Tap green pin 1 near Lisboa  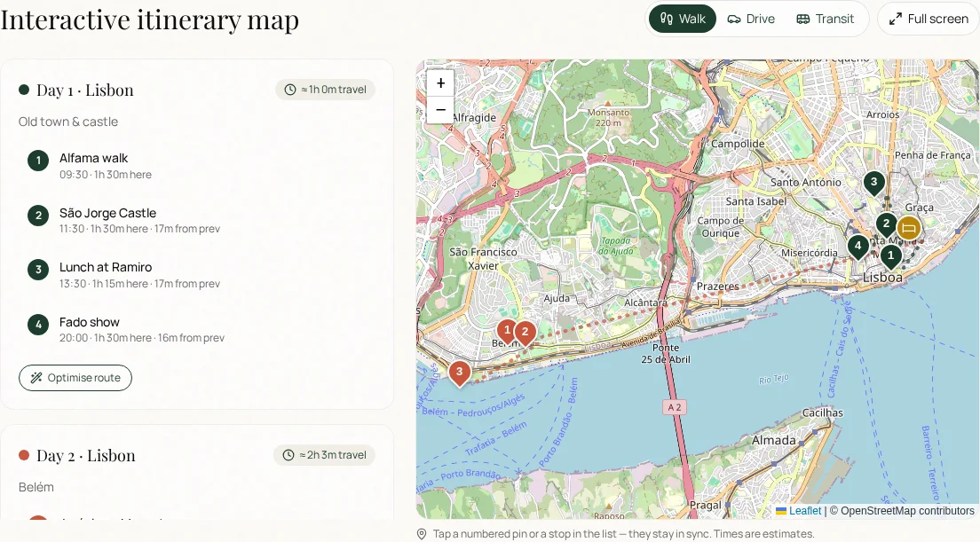(890, 256)
